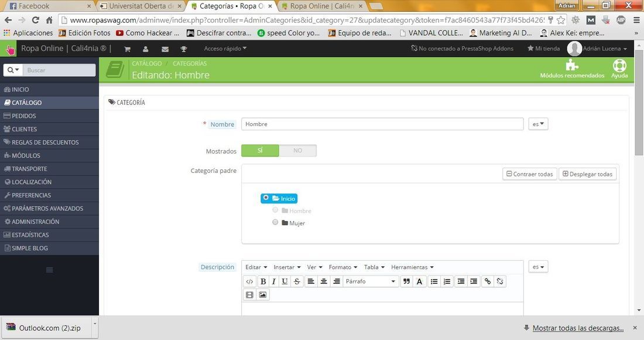Switch Mostrados toggle to SÍ

(x=260, y=151)
